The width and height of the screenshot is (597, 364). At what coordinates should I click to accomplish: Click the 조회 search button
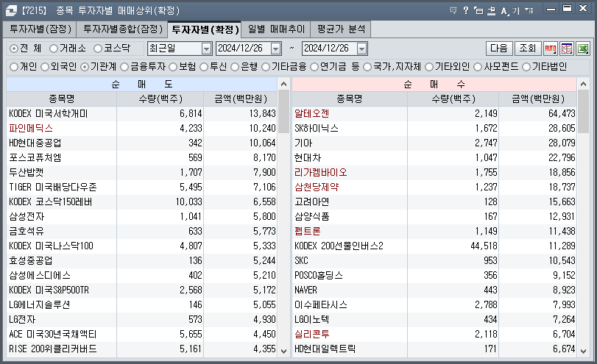(528, 49)
